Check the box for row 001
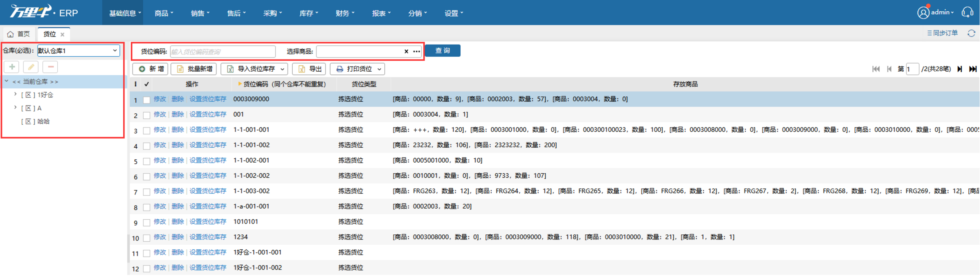Image resolution: width=980 pixels, height=276 pixels. pyautogui.click(x=146, y=115)
